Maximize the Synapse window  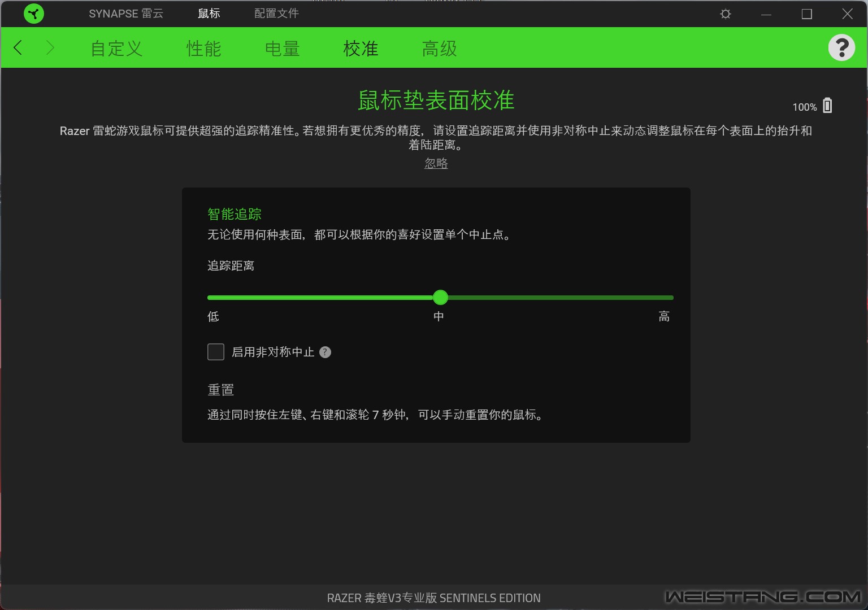tap(807, 14)
